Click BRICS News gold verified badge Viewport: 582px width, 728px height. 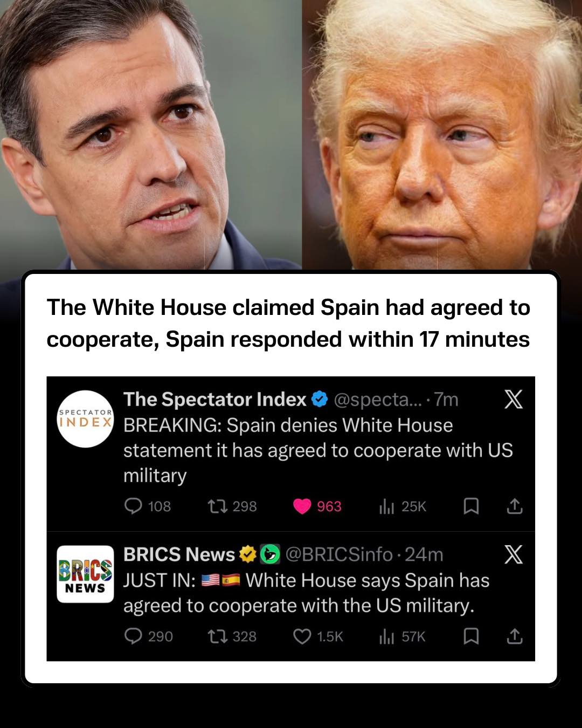(x=247, y=554)
